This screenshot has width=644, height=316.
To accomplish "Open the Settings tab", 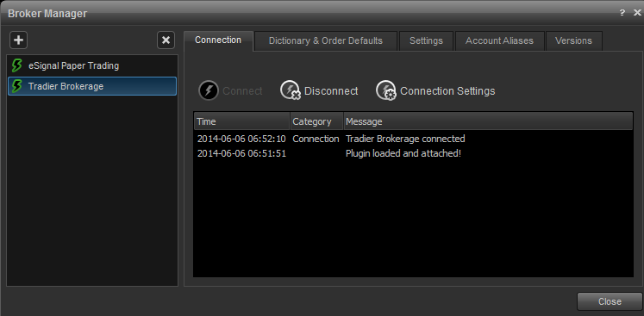I will pos(427,41).
